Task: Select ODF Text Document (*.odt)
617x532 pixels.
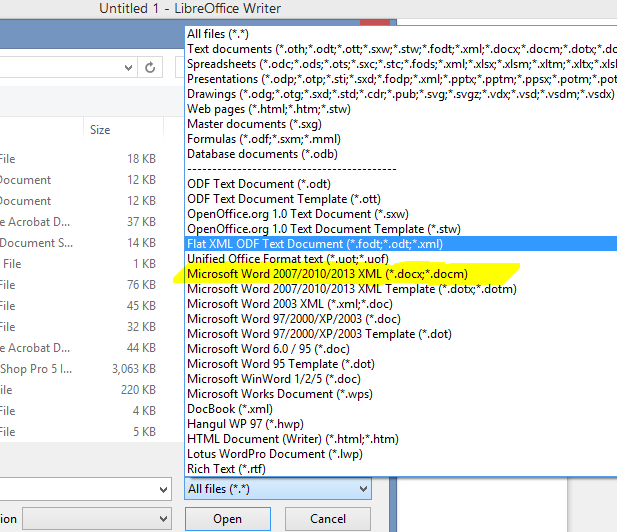Action: 401,184
